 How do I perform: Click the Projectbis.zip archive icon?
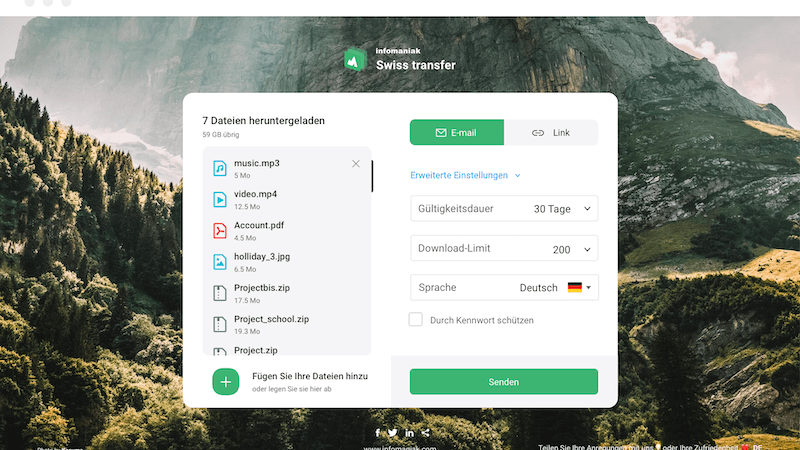(x=220, y=293)
